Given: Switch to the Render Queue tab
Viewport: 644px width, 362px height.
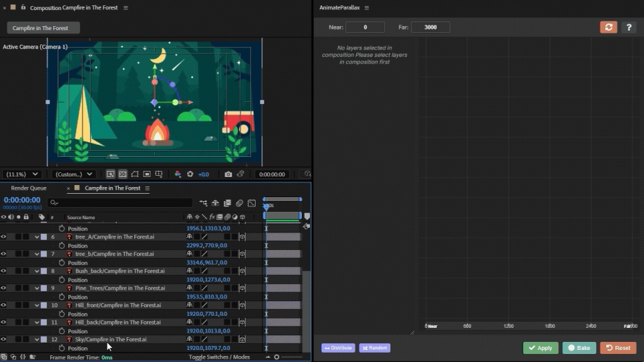Looking at the screenshot, I should [x=29, y=188].
